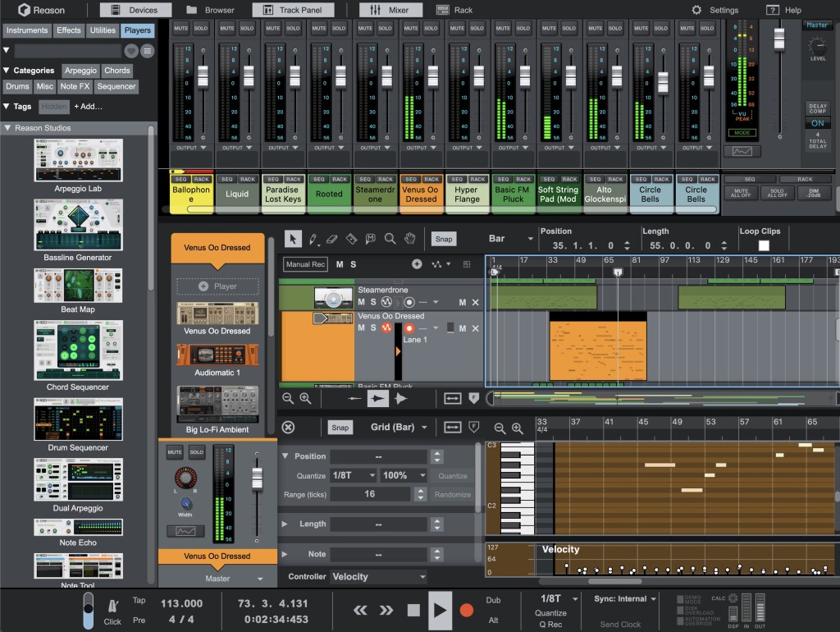Screen dimensions: 840x632
Task: Fast forward the transport
Action: coord(386,610)
